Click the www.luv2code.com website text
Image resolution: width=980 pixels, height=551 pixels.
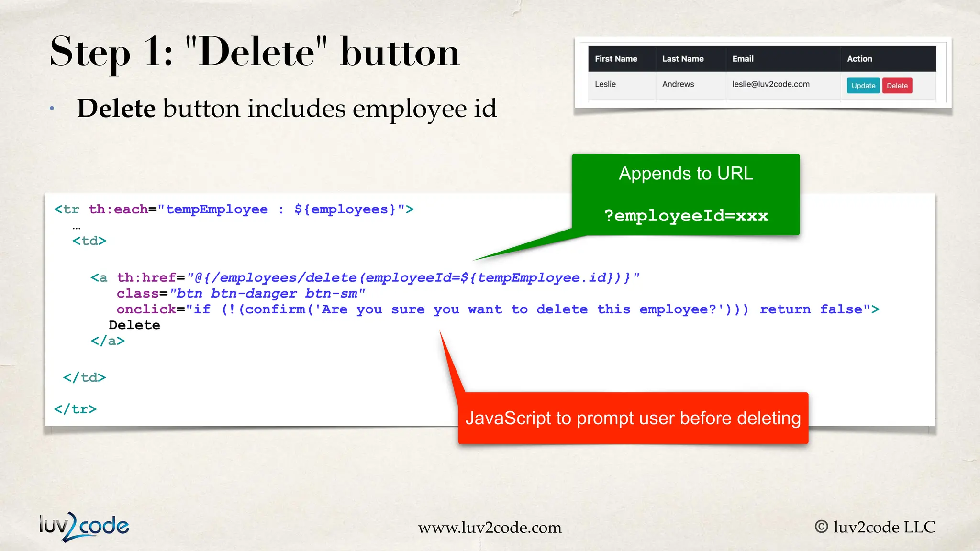[490, 527]
